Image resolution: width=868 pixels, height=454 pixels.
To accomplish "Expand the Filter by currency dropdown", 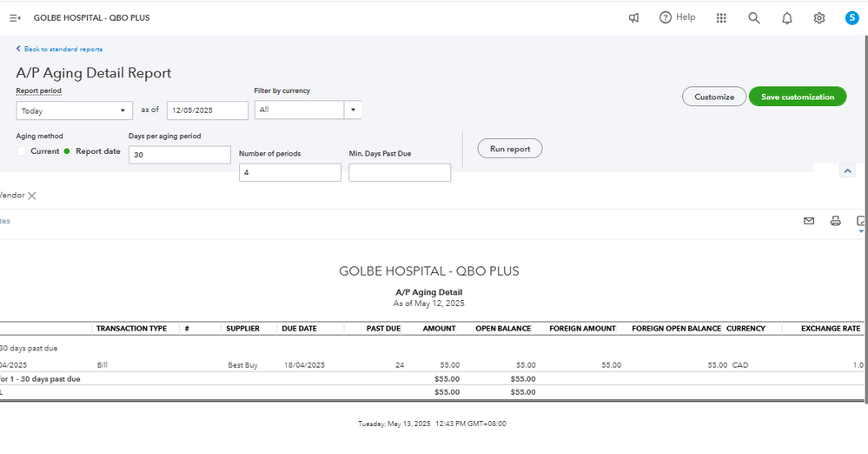I will 353,110.
